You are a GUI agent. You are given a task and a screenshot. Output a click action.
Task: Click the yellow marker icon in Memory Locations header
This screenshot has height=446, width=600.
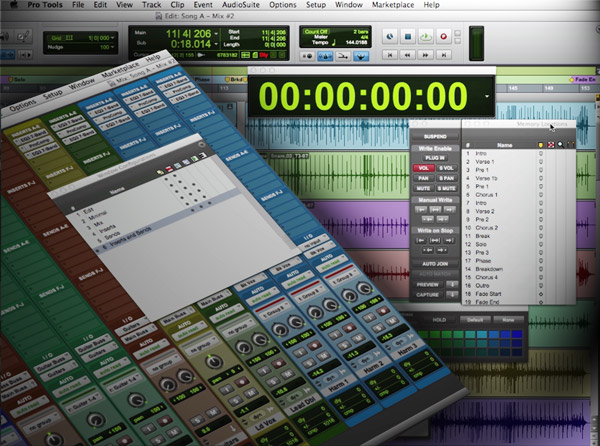tap(541, 145)
